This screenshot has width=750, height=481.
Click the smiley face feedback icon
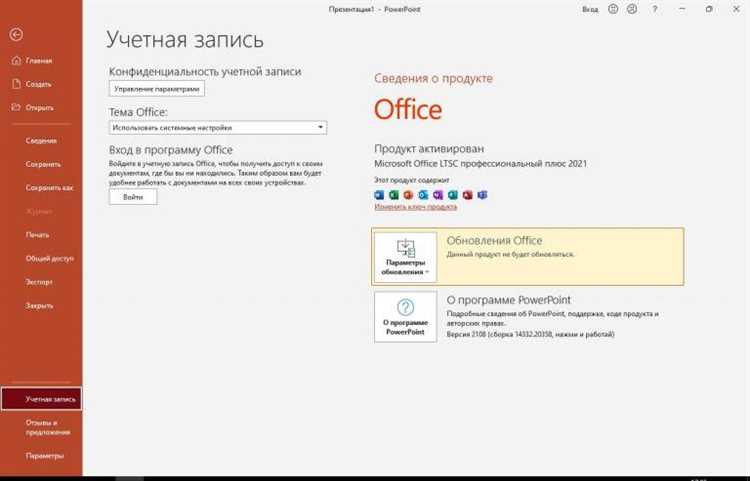pyautogui.click(x=613, y=9)
